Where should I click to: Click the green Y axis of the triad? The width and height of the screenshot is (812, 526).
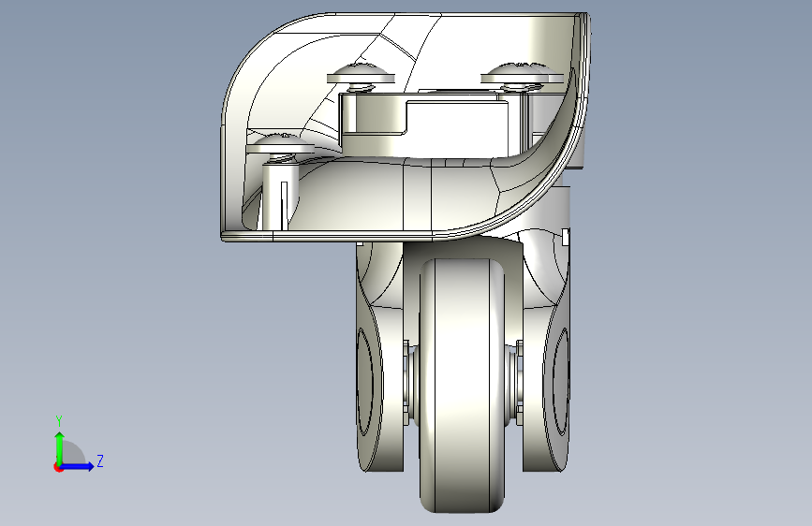tap(60, 448)
